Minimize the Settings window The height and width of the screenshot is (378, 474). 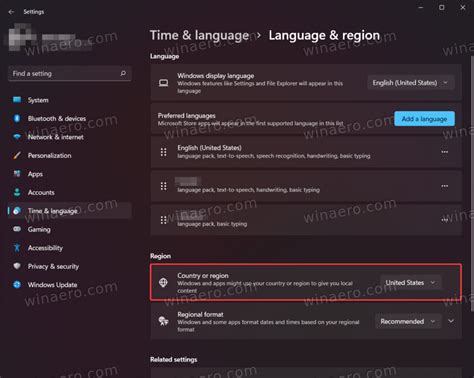point(421,7)
